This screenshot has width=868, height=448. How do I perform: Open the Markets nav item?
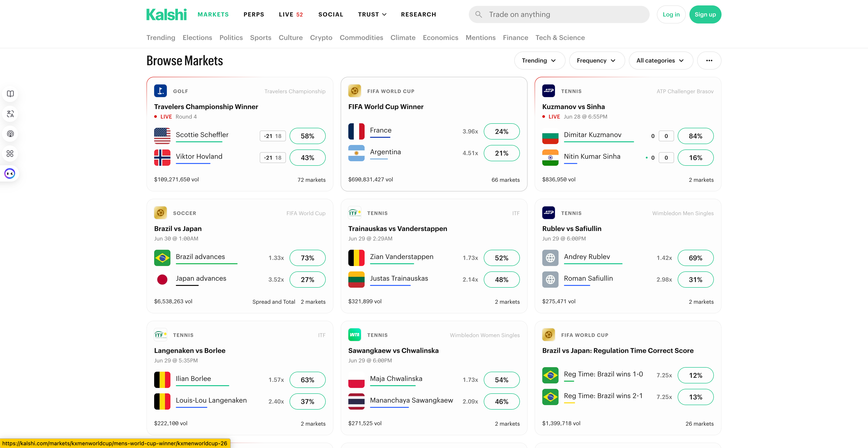[213, 14]
